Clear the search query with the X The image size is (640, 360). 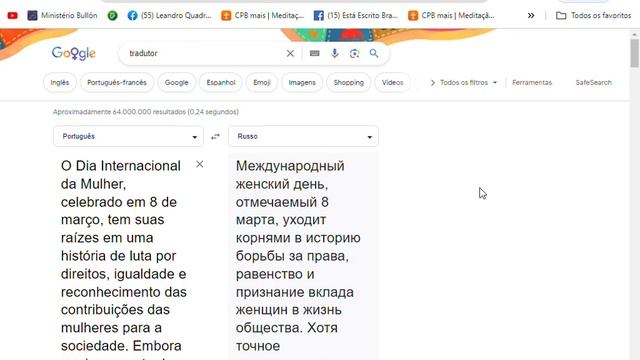pyautogui.click(x=290, y=53)
